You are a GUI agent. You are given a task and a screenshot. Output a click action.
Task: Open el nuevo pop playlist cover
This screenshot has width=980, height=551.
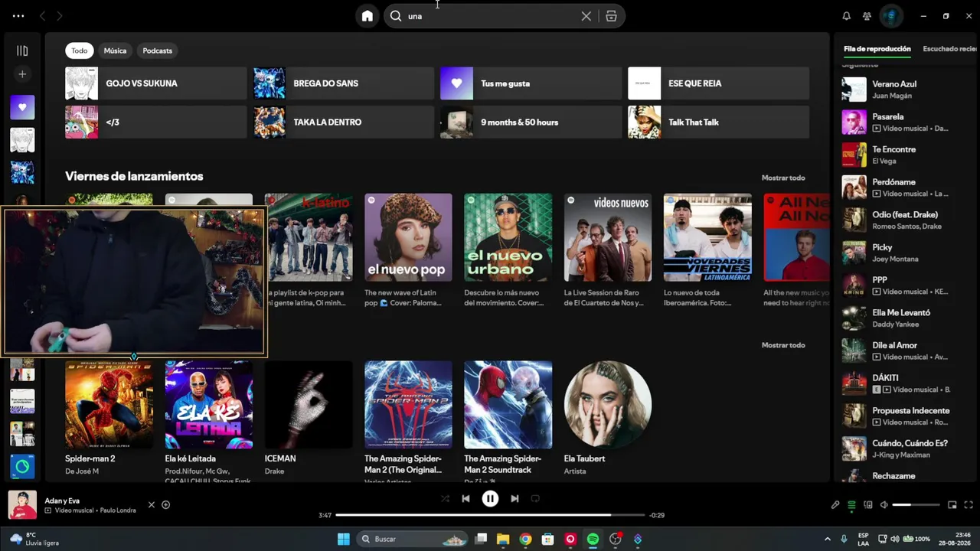point(408,237)
